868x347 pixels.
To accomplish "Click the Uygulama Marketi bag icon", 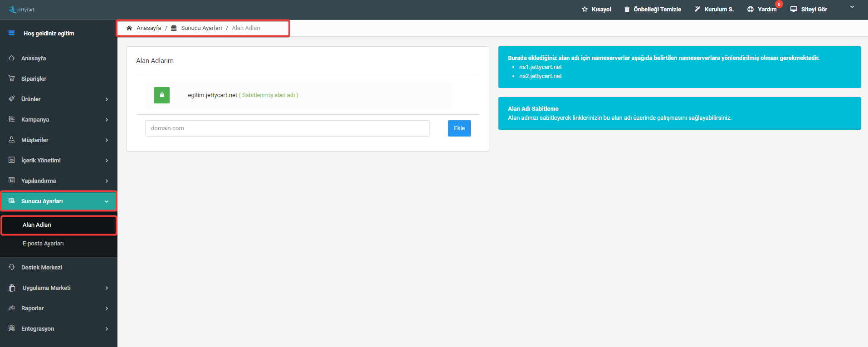I will pos(12,288).
